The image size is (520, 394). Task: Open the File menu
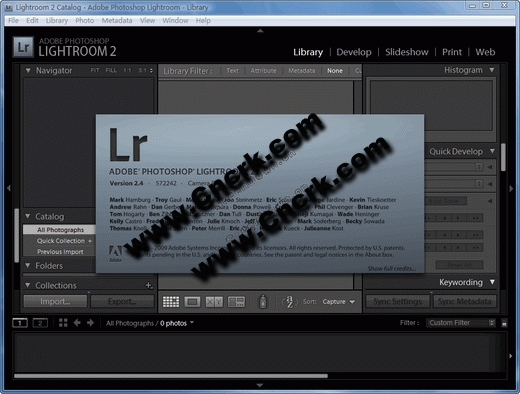coord(13,21)
